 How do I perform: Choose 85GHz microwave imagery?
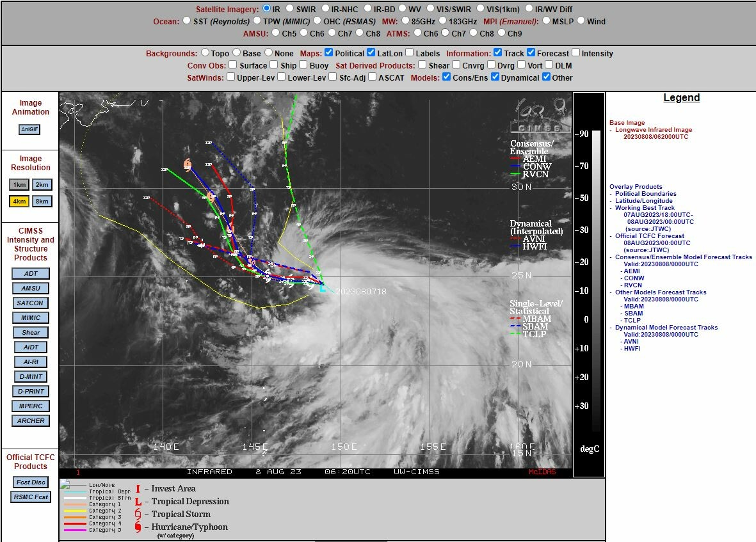(x=405, y=20)
